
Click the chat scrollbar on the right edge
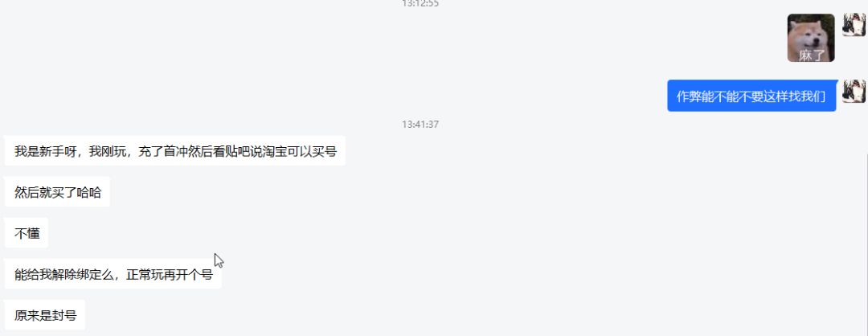tap(866, 244)
